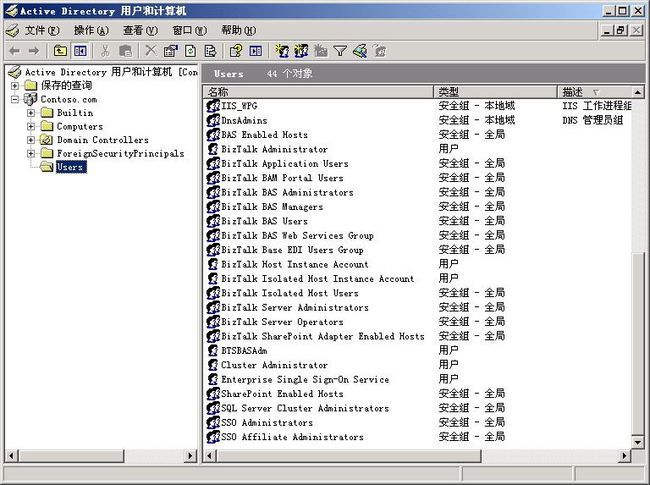650x485 pixels.
Task: Click the Cluster Administrator user icon
Action: click(213, 365)
